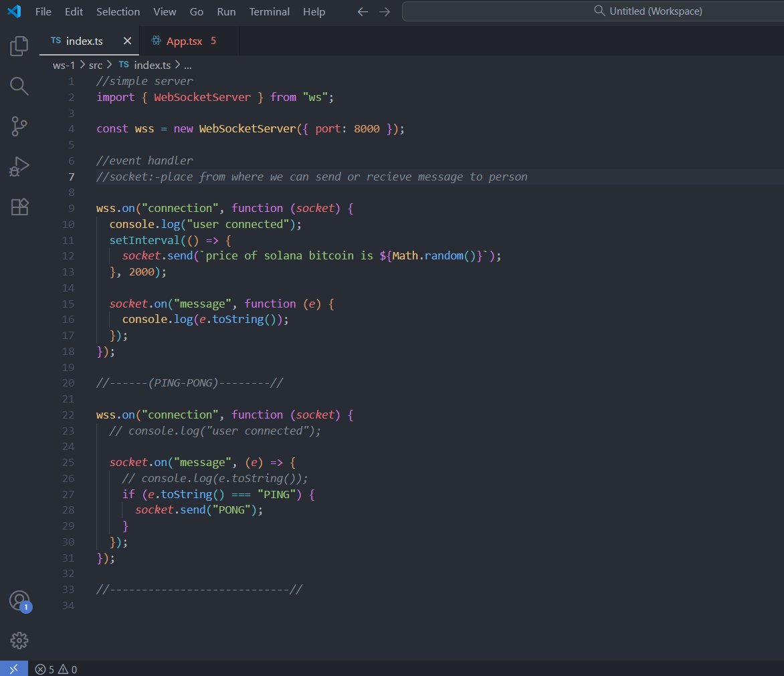Click the Untitled (Workspace) command center field
The height and width of the screenshot is (676, 784).
593,11
